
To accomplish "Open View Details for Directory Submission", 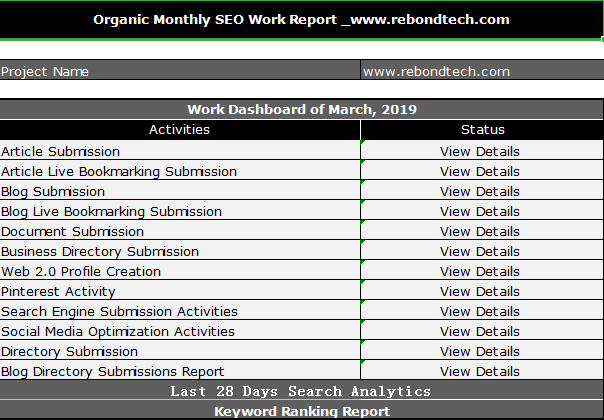I will 480,351.
